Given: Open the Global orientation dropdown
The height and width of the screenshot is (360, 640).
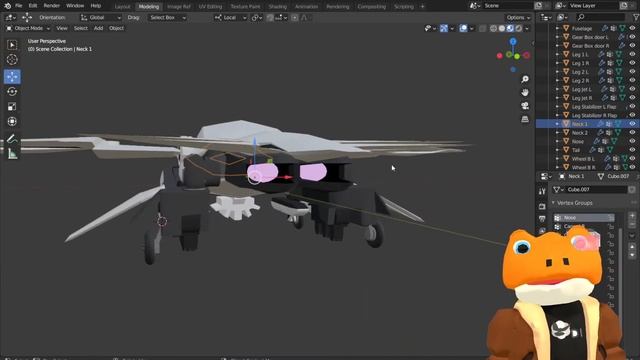Looking at the screenshot, I should (101, 18).
